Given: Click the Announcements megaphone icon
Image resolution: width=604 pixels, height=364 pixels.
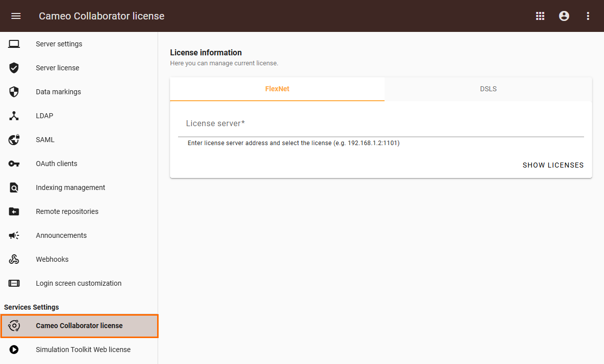Looking at the screenshot, I should (14, 235).
